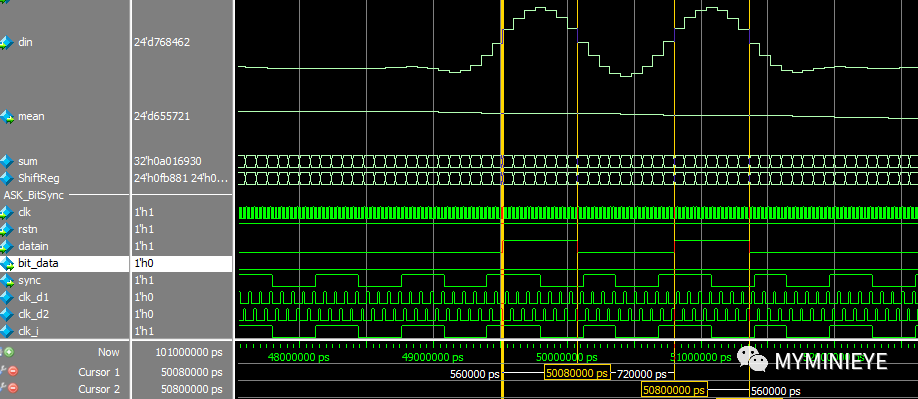Click the din signal icon

tap(6, 42)
